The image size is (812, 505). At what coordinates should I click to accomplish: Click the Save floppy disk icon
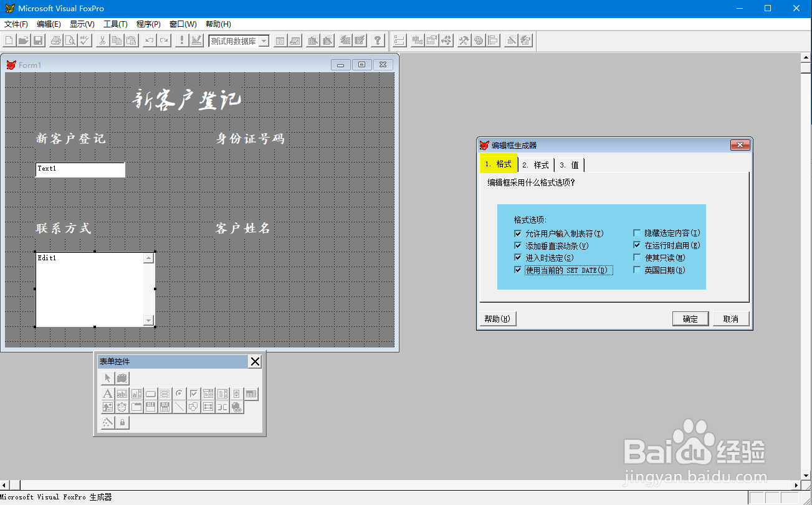(38, 40)
